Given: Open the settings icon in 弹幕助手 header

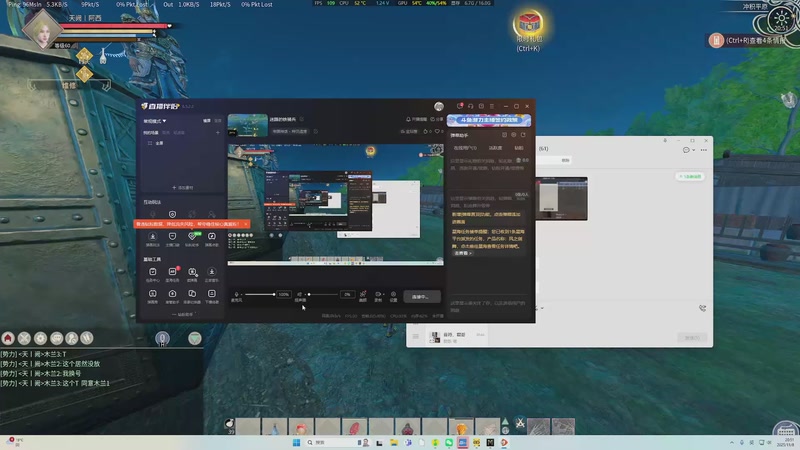Looking at the screenshot, I should [514, 135].
